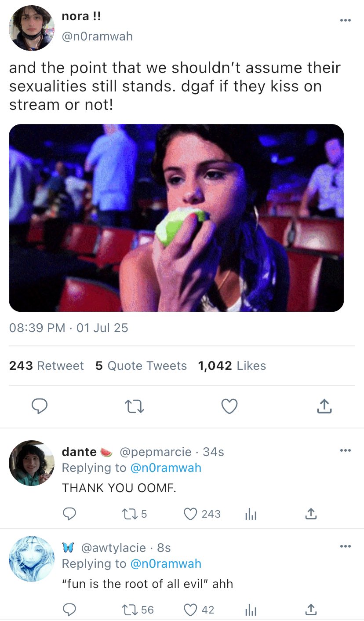Share dante's reply
This screenshot has height=621, width=364.
pos(310,514)
